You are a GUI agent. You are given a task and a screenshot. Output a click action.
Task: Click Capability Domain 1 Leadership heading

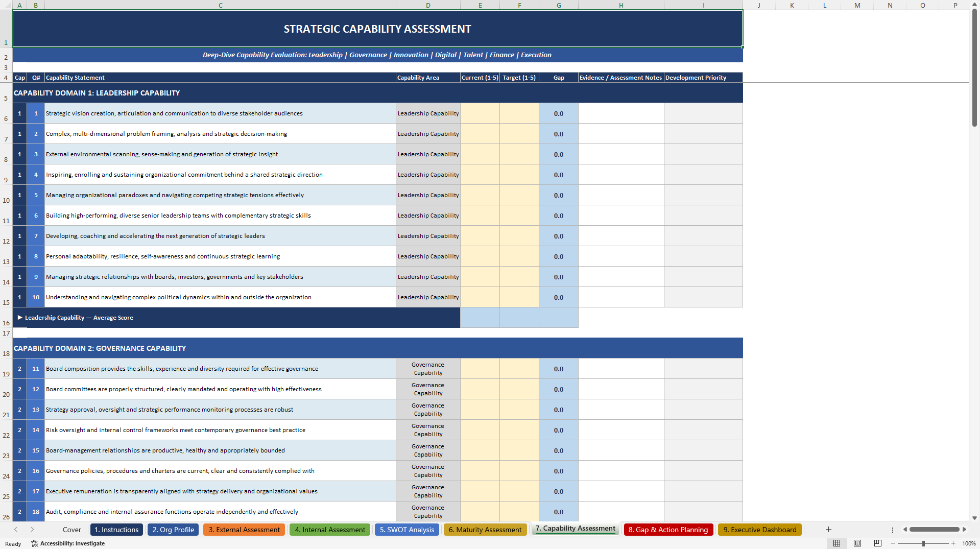(377, 93)
